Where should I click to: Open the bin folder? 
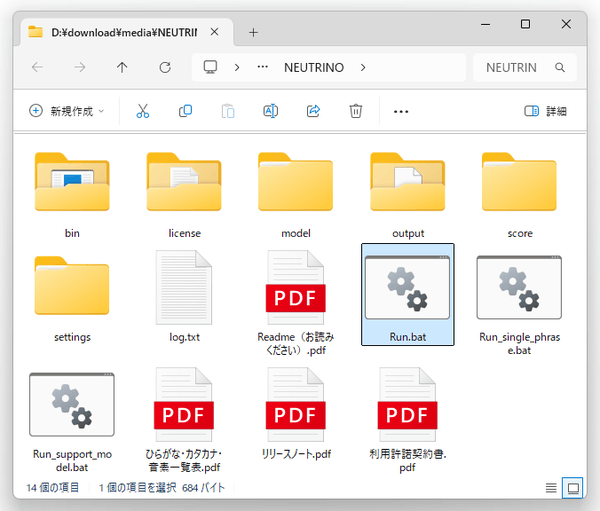[72, 195]
